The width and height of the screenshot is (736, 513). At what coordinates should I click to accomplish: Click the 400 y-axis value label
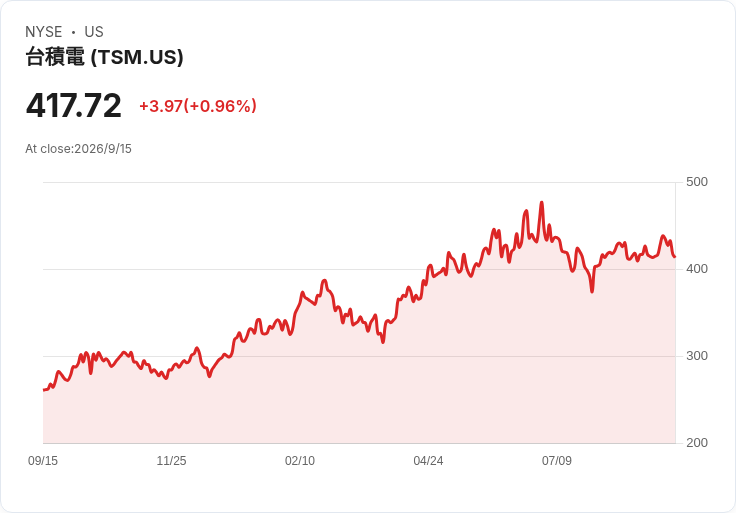(697, 269)
